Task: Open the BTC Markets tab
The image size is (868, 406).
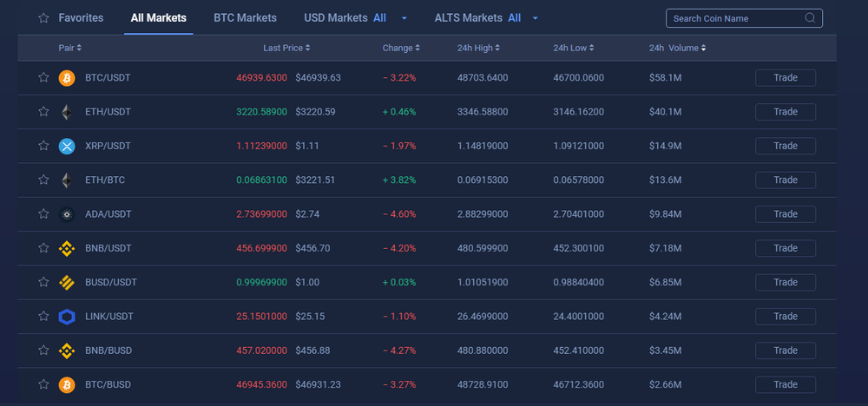Action: 246,17
